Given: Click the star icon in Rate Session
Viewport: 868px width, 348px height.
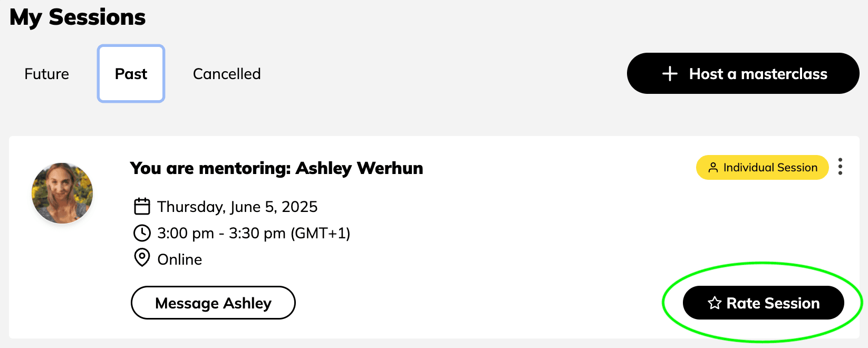Looking at the screenshot, I should click(715, 303).
